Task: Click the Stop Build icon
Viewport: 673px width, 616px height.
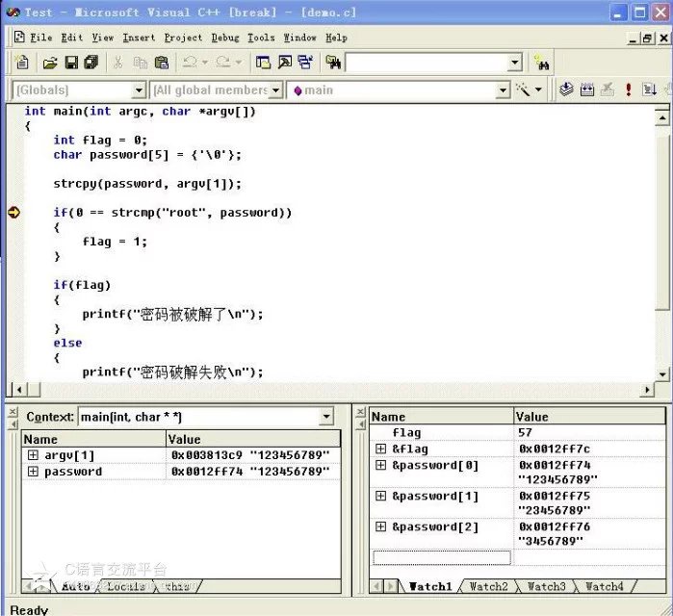Action: click(608, 90)
